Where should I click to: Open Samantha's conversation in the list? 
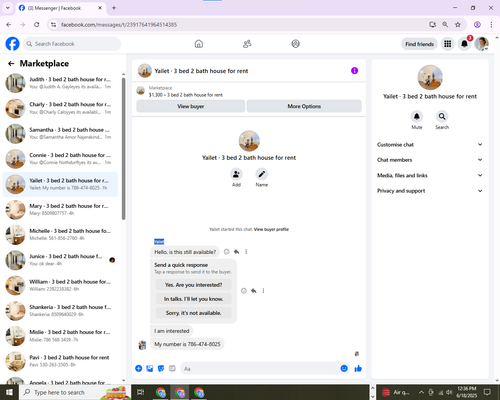click(x=60, y=134)
